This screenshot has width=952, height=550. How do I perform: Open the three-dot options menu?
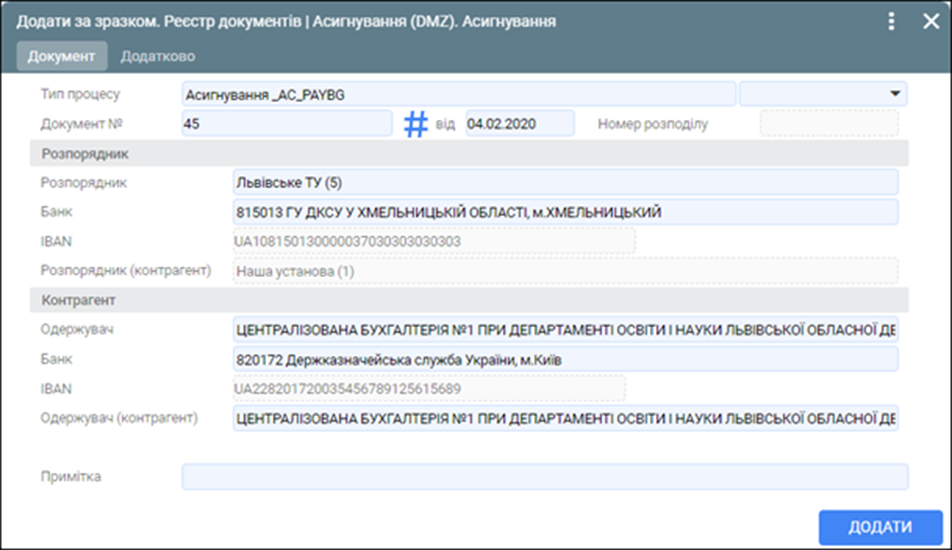click(891, 21)
